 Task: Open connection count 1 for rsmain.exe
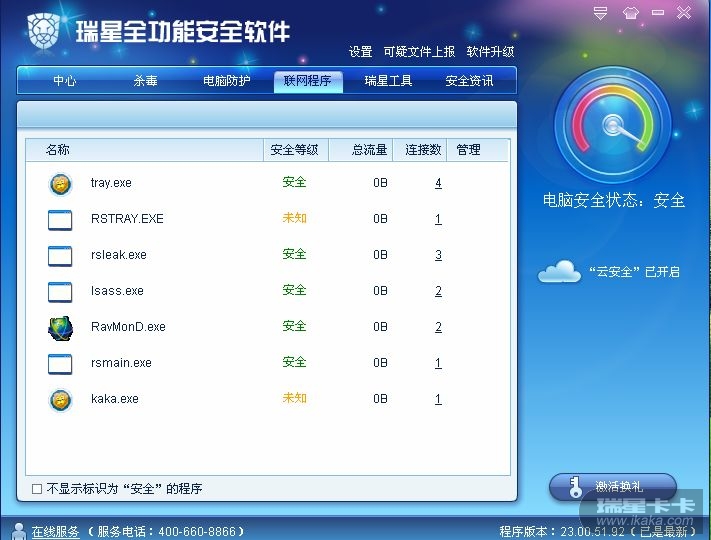(438, 363)
